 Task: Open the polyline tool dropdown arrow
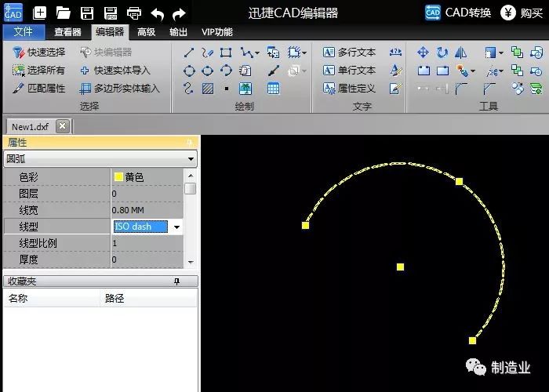pos(257,53)
